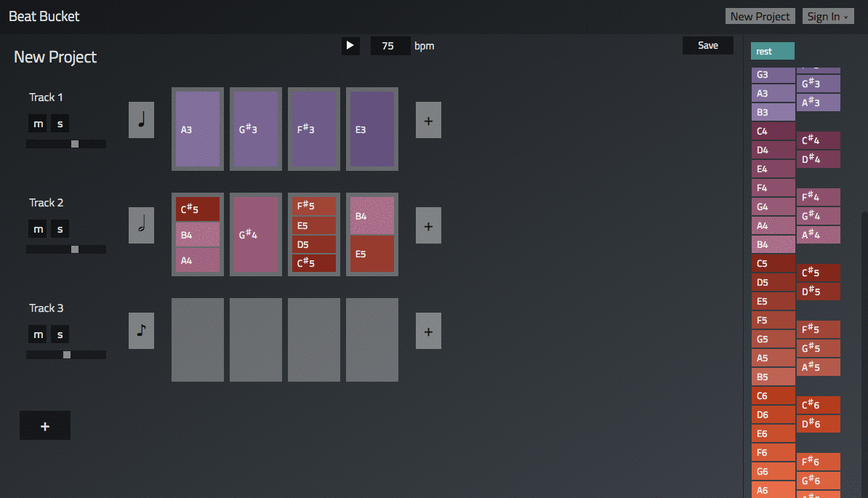Add a new track with the plus button

45,425
